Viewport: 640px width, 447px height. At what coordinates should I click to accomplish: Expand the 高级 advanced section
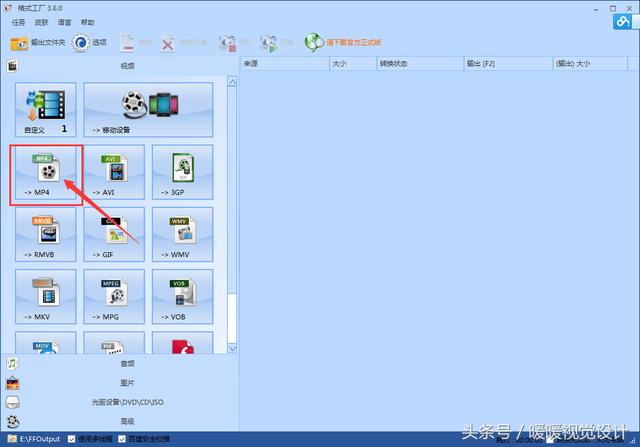121,421
